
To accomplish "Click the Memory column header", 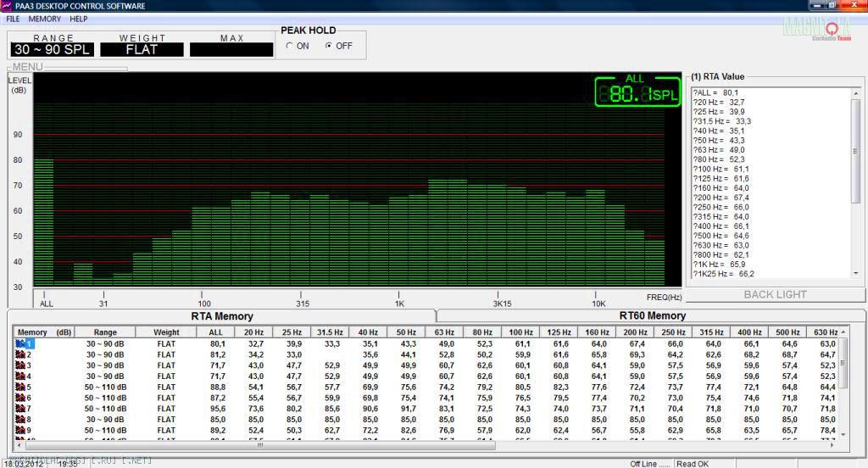I will pos(44,332).
